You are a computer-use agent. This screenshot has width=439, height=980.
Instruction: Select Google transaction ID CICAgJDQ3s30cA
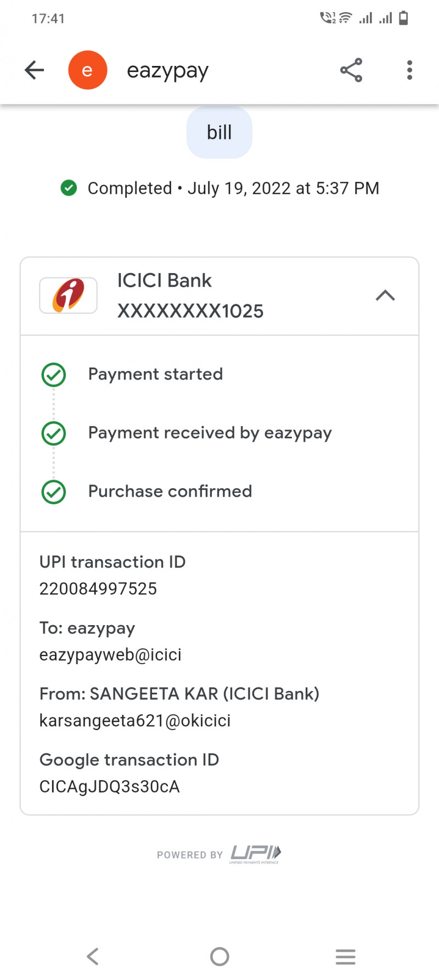tap(110, 787)
